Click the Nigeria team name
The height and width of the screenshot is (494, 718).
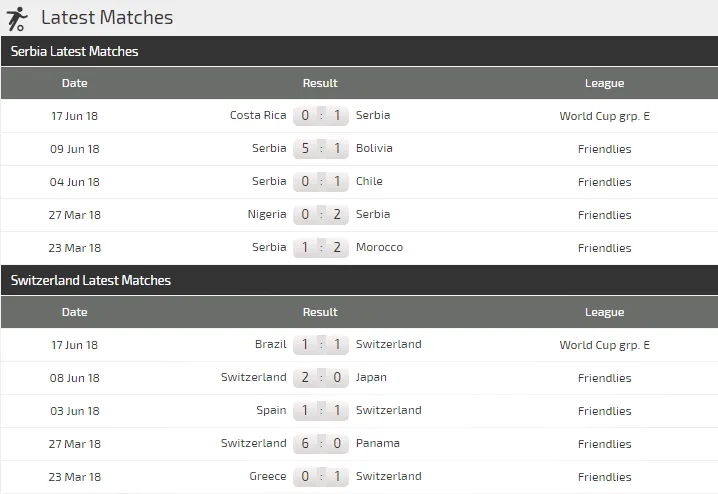coord(267,214)
